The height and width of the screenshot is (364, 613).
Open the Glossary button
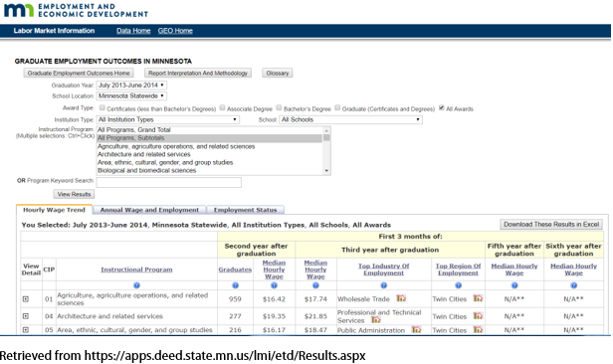tap(278, 73)
